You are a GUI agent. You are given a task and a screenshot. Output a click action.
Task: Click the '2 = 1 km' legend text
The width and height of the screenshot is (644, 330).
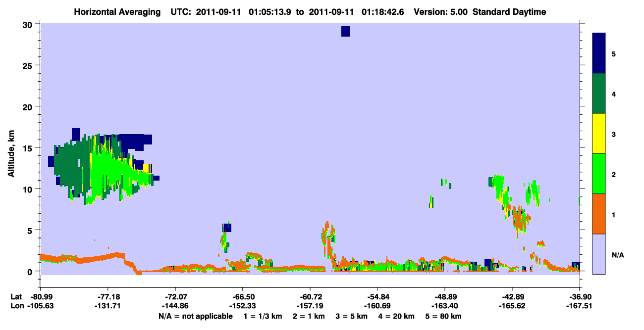(x=310, y=316)
